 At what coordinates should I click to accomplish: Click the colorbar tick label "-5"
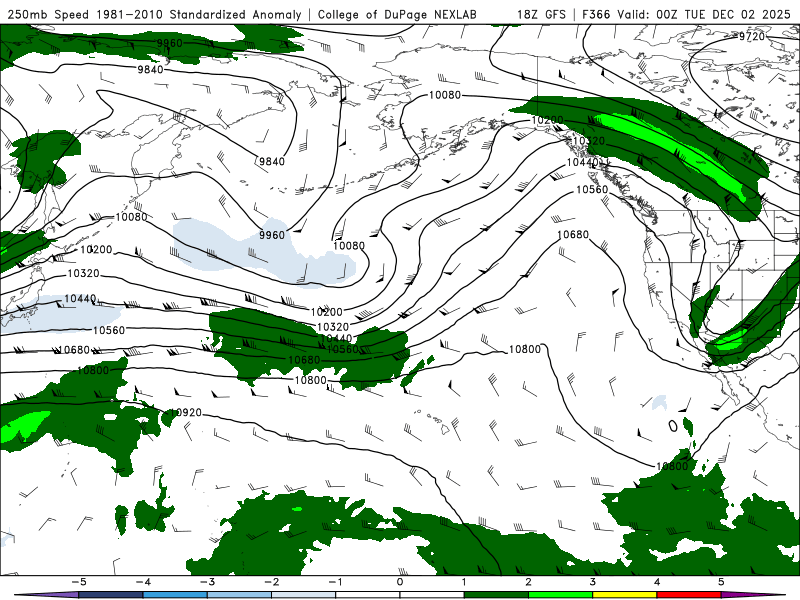click(79, 582)
